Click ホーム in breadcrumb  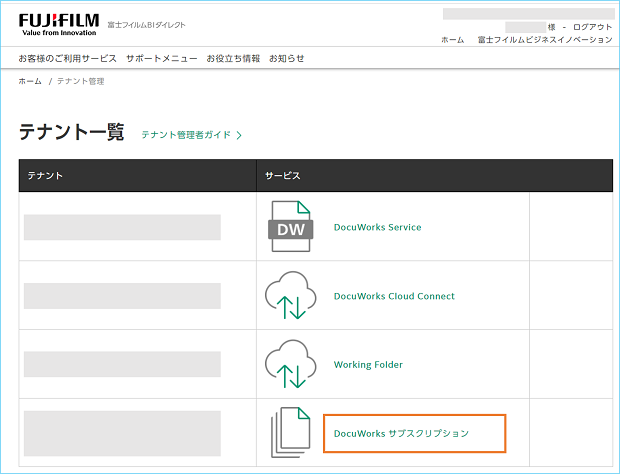(x=30, y=81)
